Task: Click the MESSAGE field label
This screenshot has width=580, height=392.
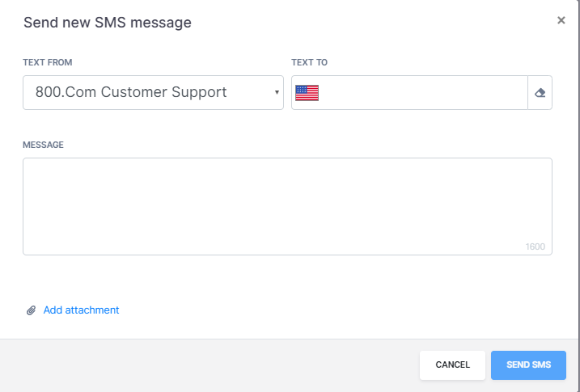Action: (x=44, y=145)
